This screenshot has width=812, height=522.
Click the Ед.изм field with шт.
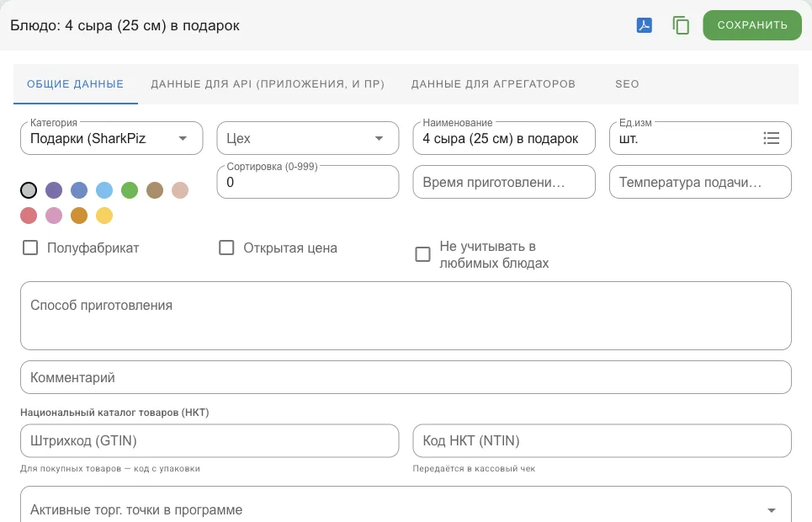(700, 138)
